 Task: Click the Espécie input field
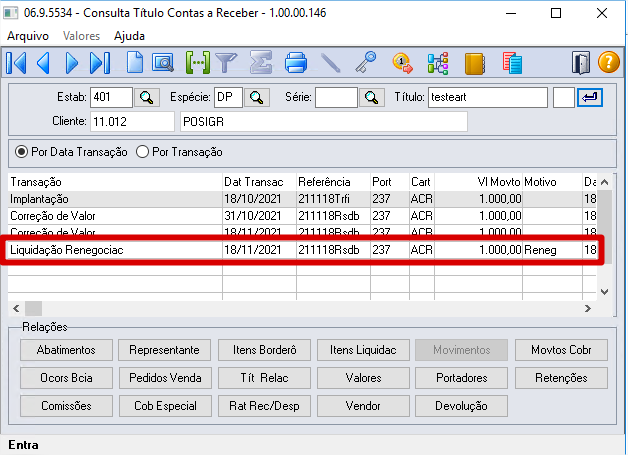pyautogui.click(x=228, y=97)
